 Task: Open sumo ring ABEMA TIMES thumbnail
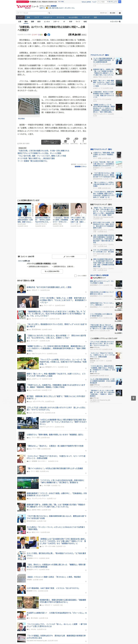(61, 210)
